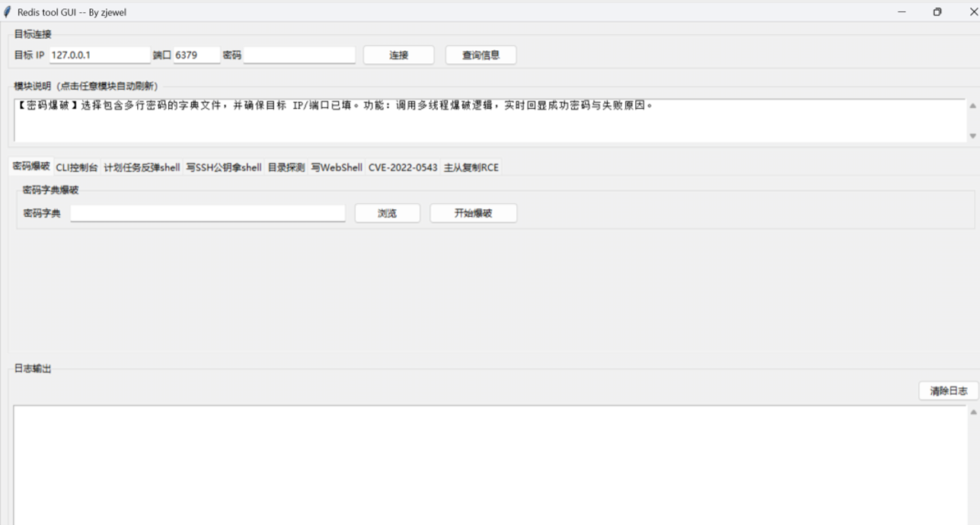Switch to the 主从复制RCE tab
Viewport: 980px width, 525px height.
[x=471, y=167]
